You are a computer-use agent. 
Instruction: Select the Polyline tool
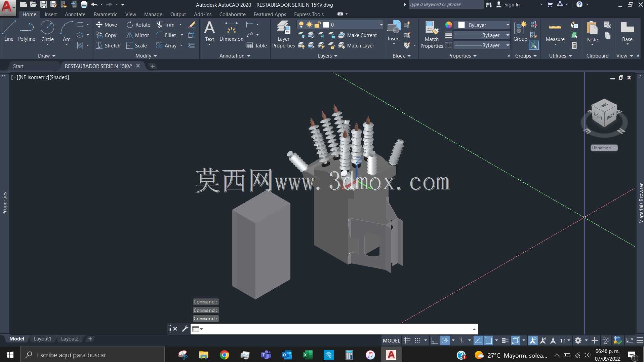(x=27, y=31)
